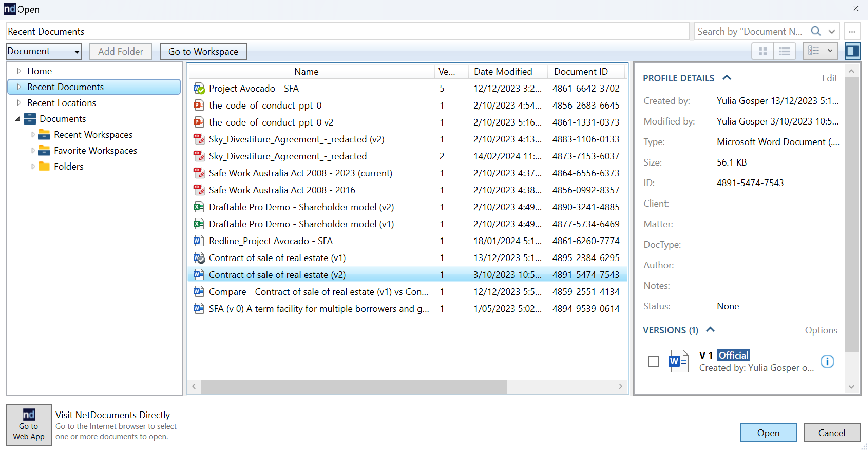Viewport: 868px width, 450px height.
Task: Click the Go to Web App button
Action: (x=29, y=425)
